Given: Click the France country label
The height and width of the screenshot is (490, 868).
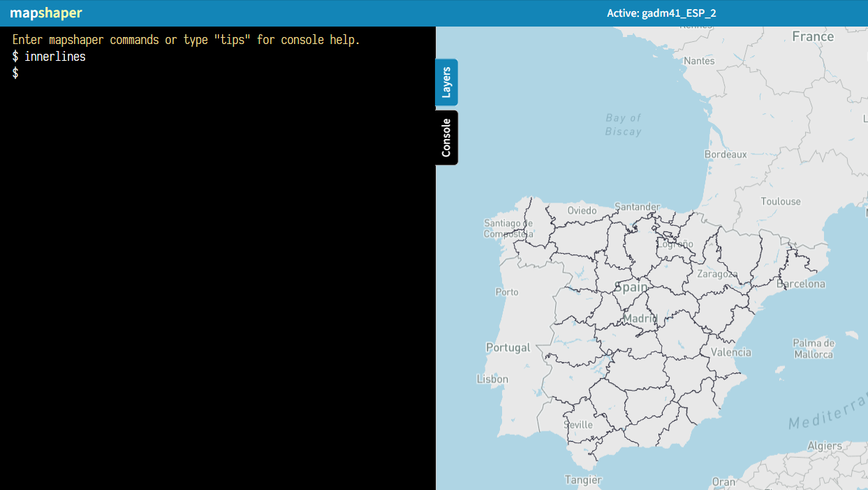Looking at the screenshot, I should click(x=813, y=36).
